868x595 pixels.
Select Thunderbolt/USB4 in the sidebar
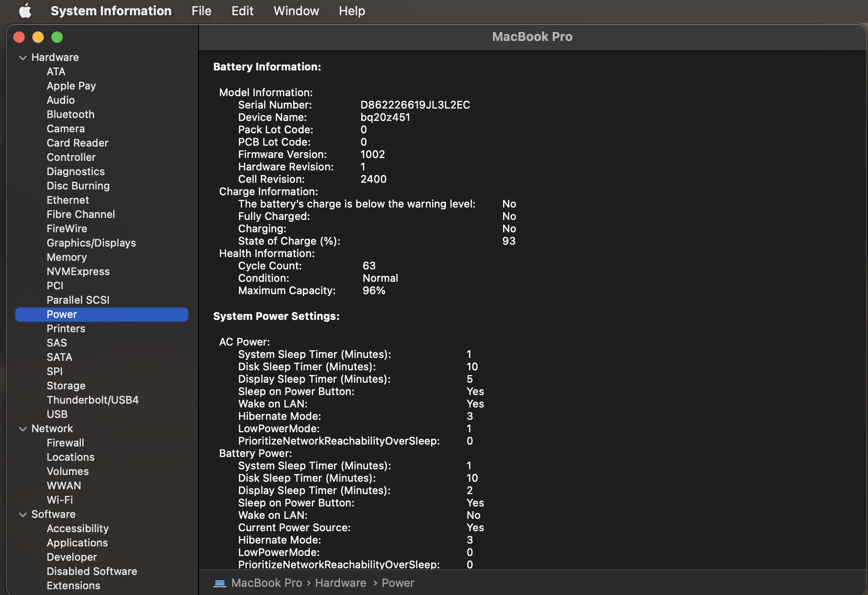click(x=93, y=400)
